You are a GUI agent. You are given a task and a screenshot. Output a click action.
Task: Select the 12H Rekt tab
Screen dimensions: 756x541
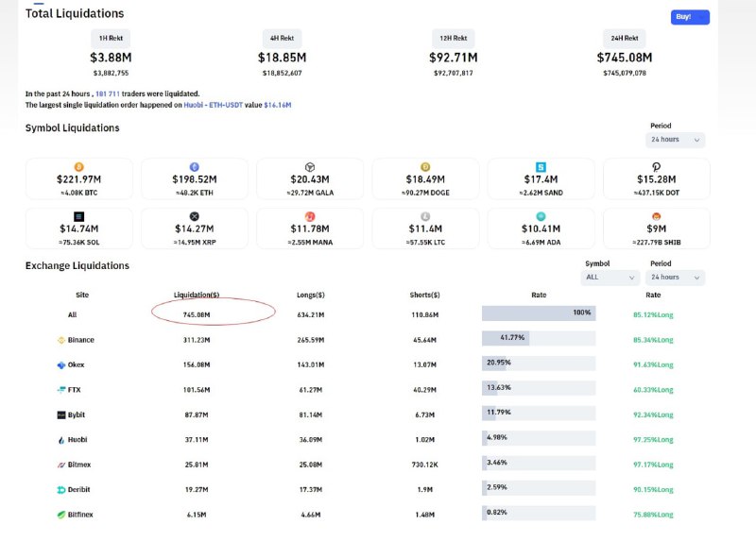454,38
